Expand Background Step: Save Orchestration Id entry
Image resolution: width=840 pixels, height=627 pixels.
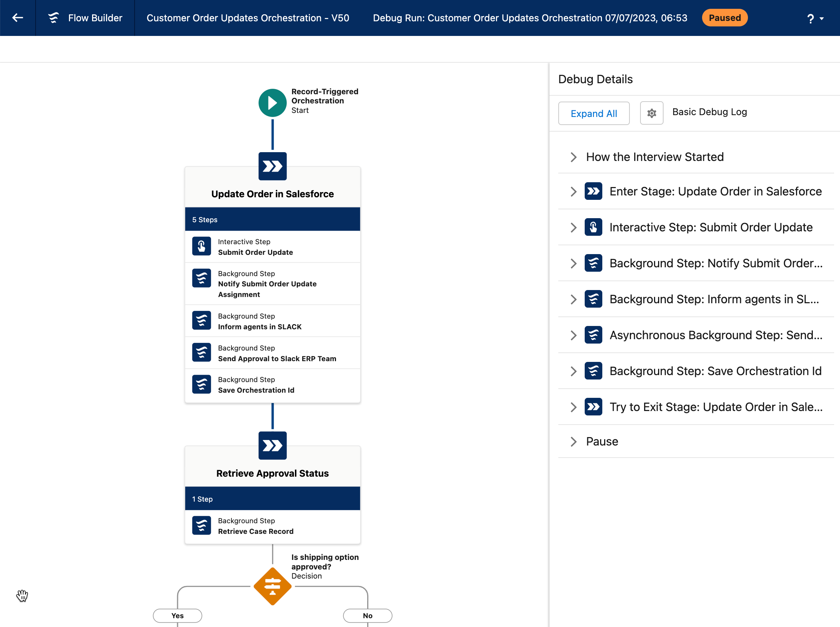point(696,371)
